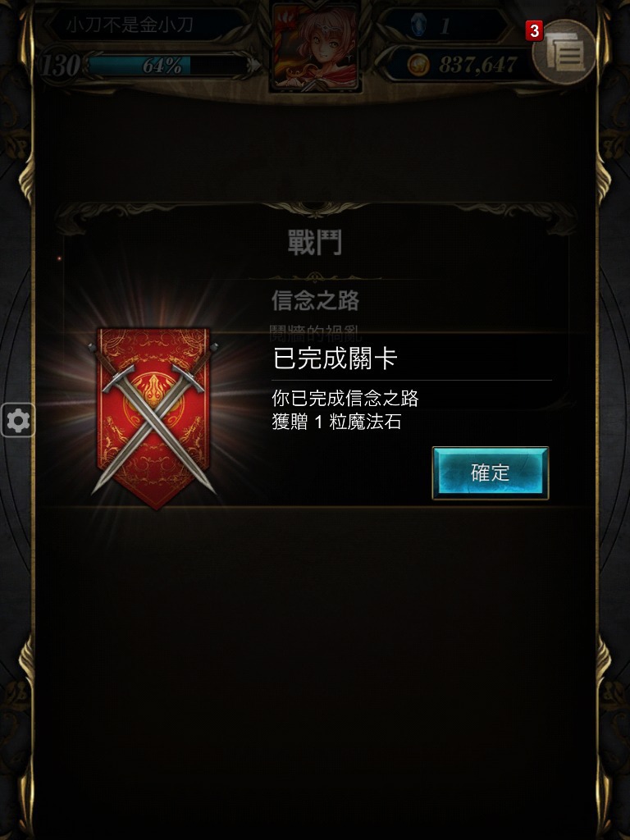630x840 pixels.
Task: Select the 信念之路 stage entry
Action: click(315, 300)
